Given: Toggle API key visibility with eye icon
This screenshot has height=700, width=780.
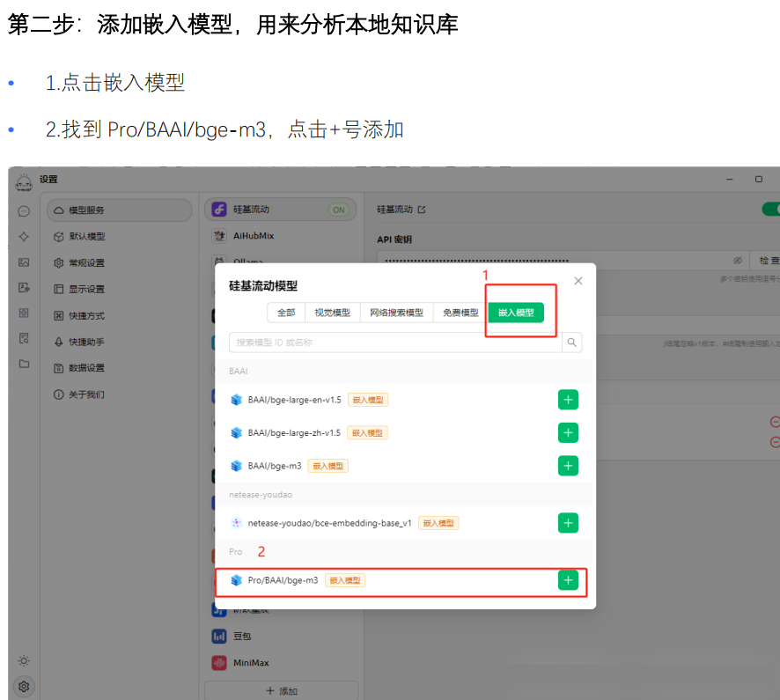Looking at the screenshot, I should click(x=738, y=262).
